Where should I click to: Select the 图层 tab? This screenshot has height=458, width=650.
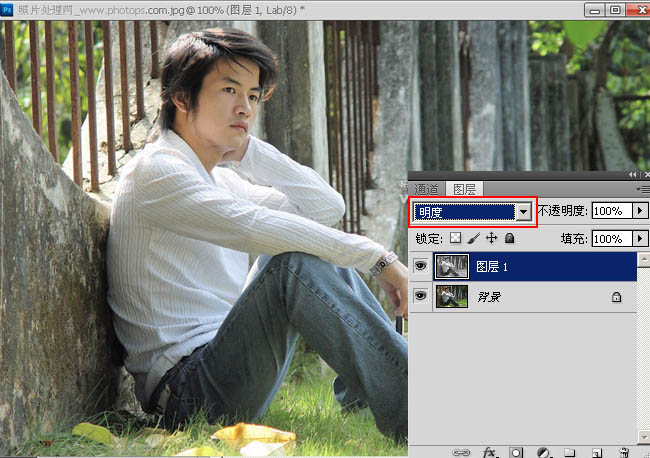pyautogui.click(x=464, y=189)
